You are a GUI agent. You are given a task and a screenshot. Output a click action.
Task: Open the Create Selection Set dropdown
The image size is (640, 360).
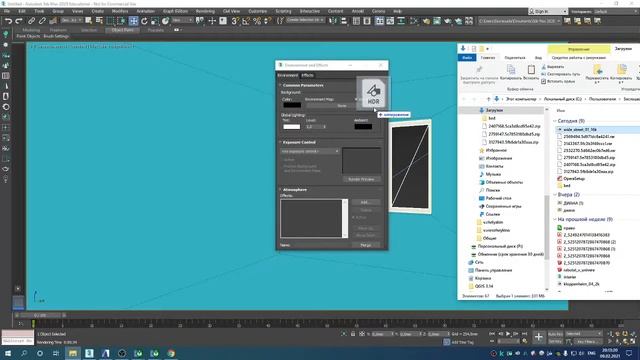pos(305,20)
